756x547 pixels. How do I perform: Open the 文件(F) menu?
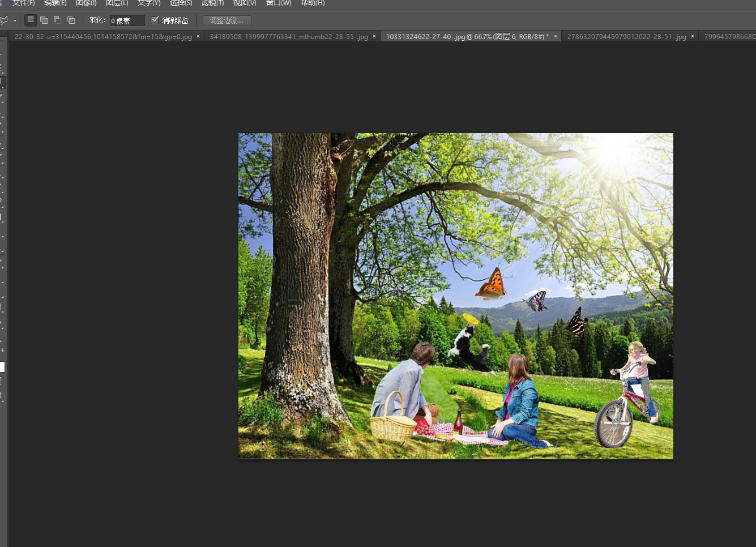[23, 3]
